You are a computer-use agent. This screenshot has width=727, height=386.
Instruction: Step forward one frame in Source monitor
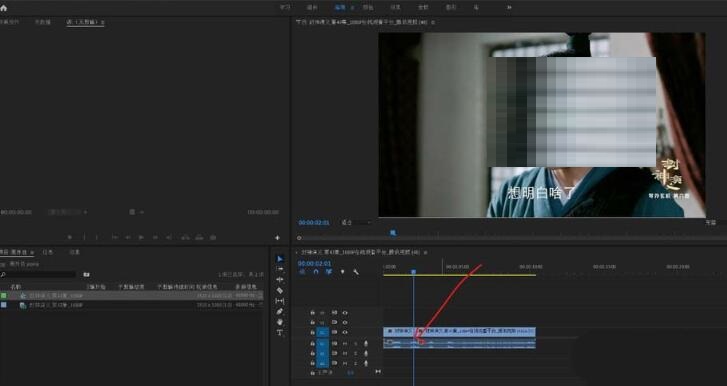(x=155, y=237)
